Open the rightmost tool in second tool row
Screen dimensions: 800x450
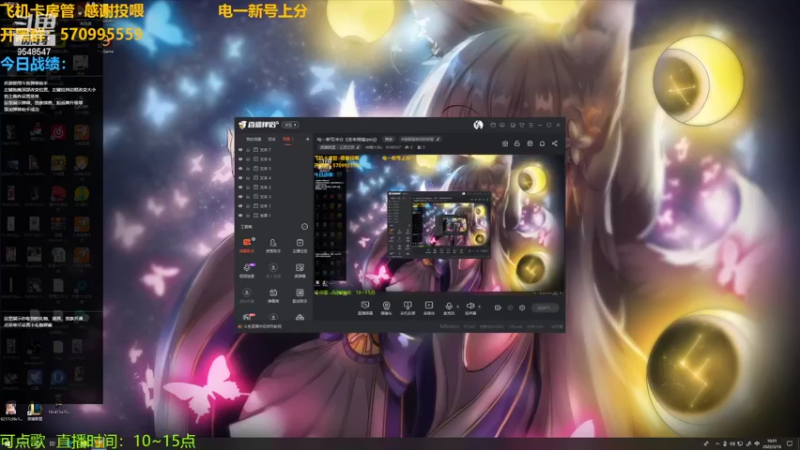299,270
